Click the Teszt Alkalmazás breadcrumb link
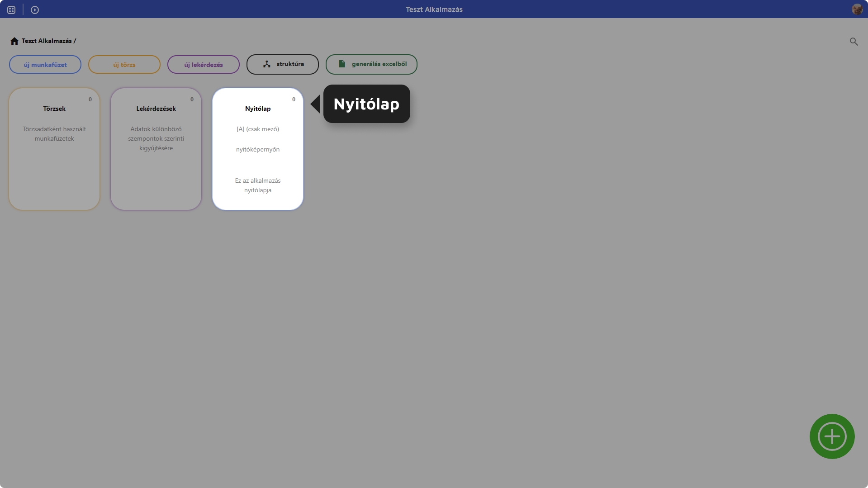 pyautogui.click(x=48, y=41)
